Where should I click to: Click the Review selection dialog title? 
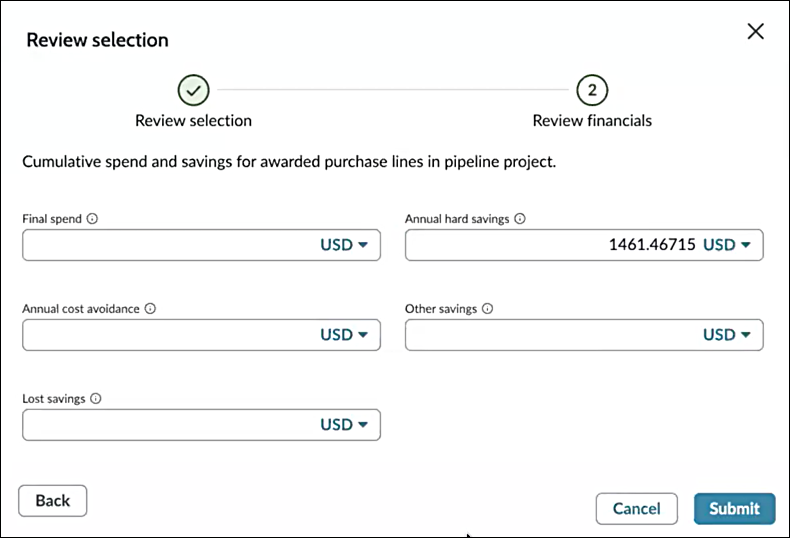(x=97, y=40)
